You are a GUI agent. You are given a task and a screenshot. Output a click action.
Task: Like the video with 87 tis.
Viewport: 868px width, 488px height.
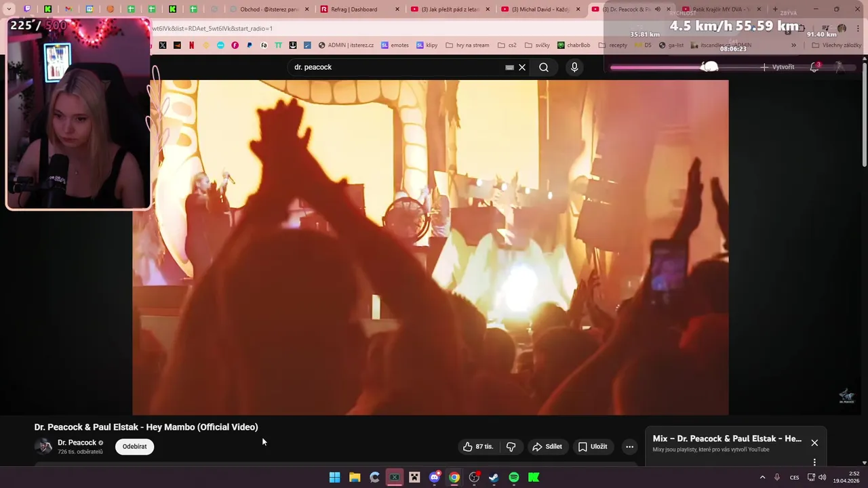(x=478, y=447)
